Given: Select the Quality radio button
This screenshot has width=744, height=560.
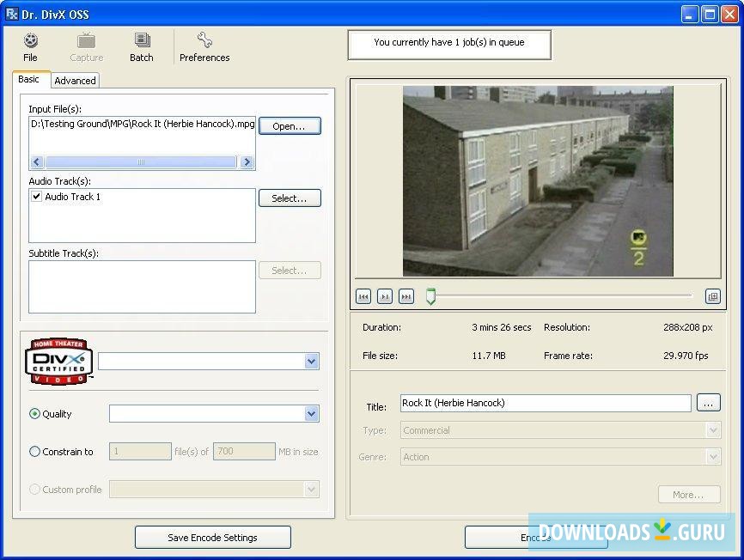Looking at the screenshot, I should coord(35,414).
